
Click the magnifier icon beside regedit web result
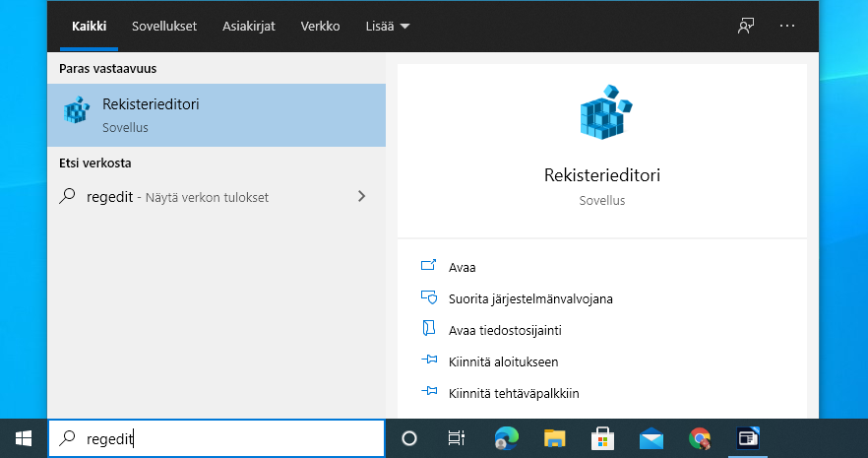[x=67, y=196]
